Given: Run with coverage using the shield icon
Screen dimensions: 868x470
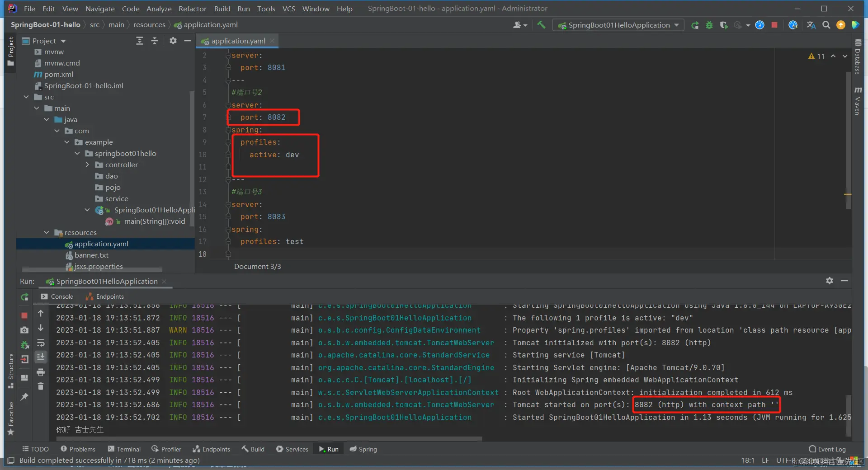Looking at the screenshot, I should [x=724, y=25].
